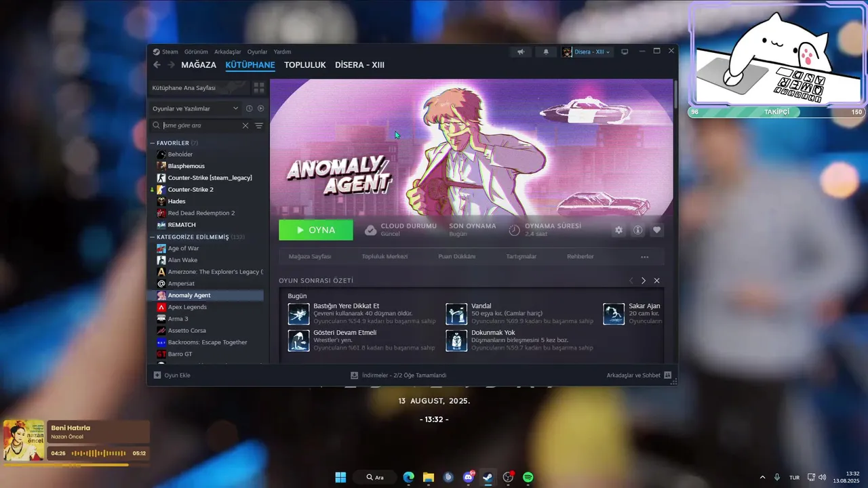Open the Steam announcements megaphone icon
This screenshot has height=488, width=868.
(521, 52)
